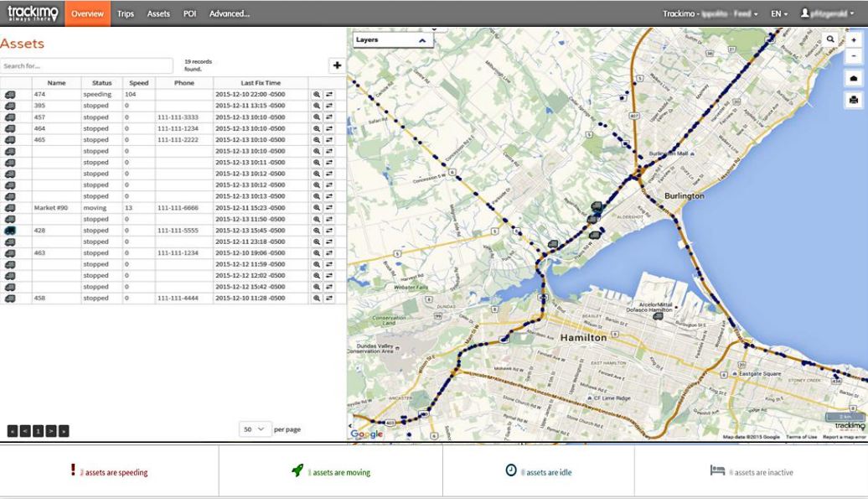Zoom to asset 474 on map

tap(317, 95)
